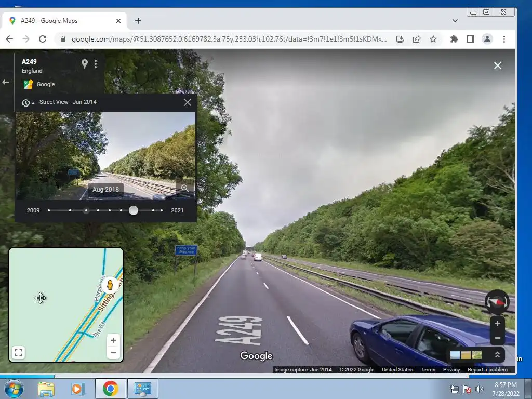The height and width of the screenshot is (399, 532).
Task: Zoom out on the minimap
Action: click(113, 353)
